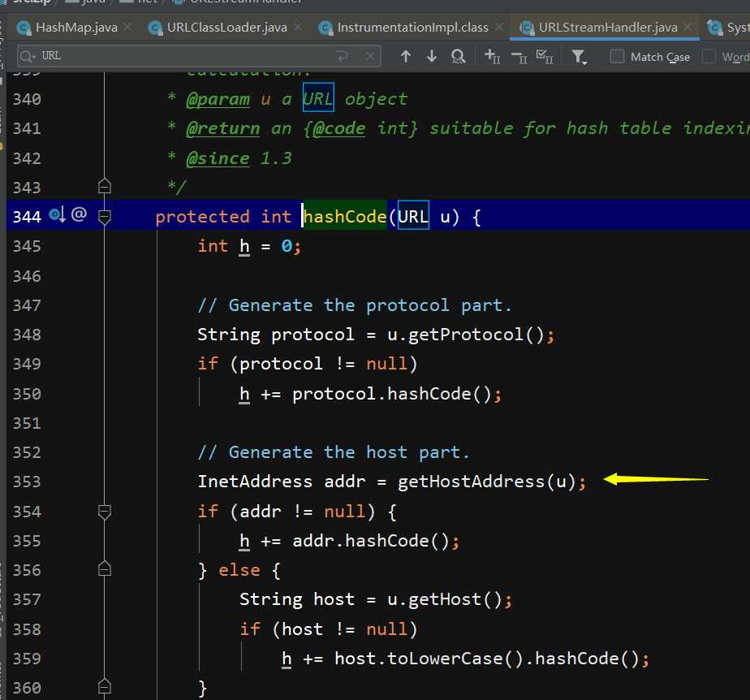Viewport: 750px width, 700px height.
Task: Close URLStreamHandler.java tab
Action: click(687, 27)
